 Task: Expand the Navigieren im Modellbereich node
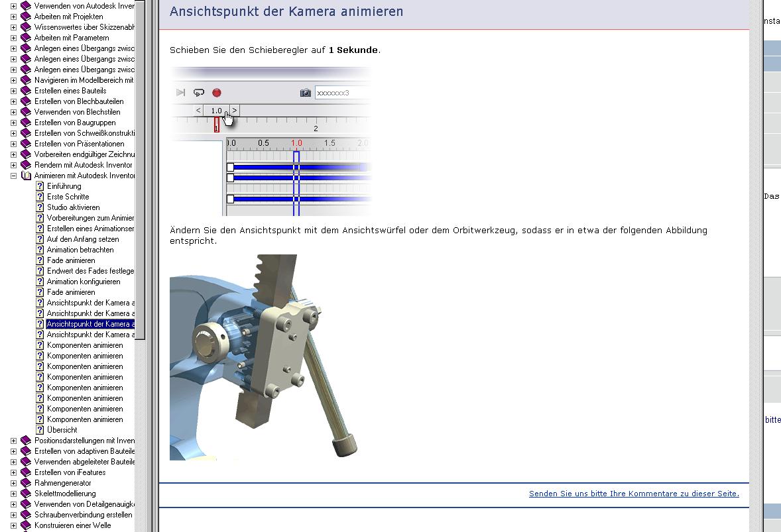tap(13, 80)
